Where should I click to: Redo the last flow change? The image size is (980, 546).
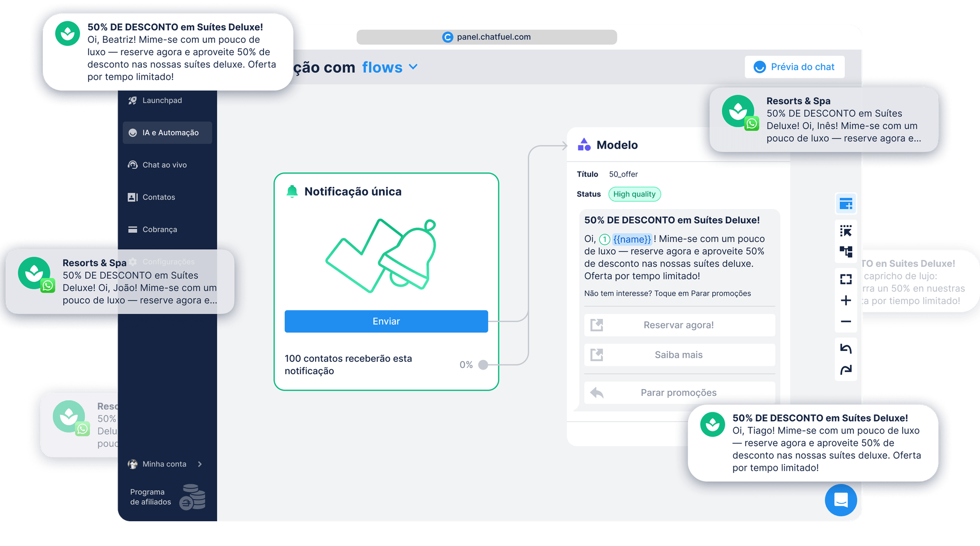pyautogui.click(x=846, y=370)
